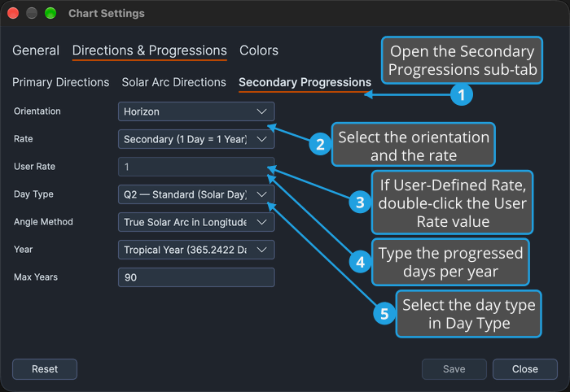Click the Rate label
Viewport: 570px width, 392px height.
coord(24,138)
